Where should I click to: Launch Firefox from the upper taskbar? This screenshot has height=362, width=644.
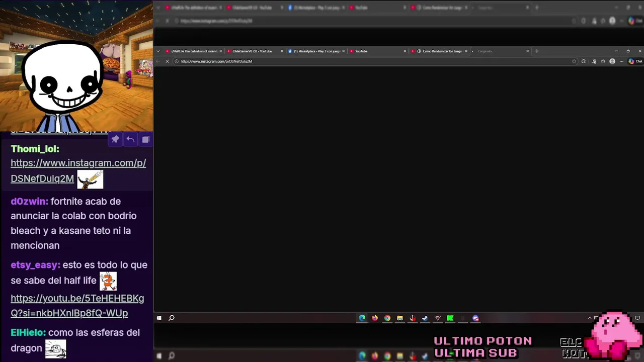pos(375,318)
